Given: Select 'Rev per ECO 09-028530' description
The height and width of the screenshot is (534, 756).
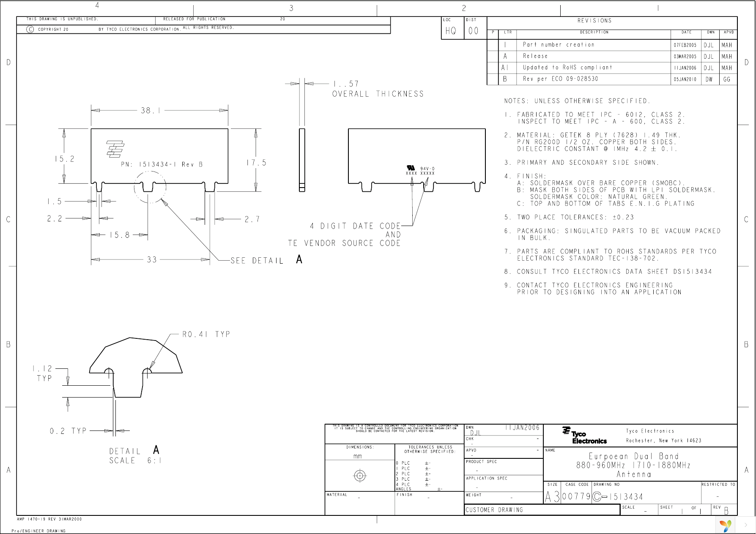Looking at the screenshot, I should point(560,79).
